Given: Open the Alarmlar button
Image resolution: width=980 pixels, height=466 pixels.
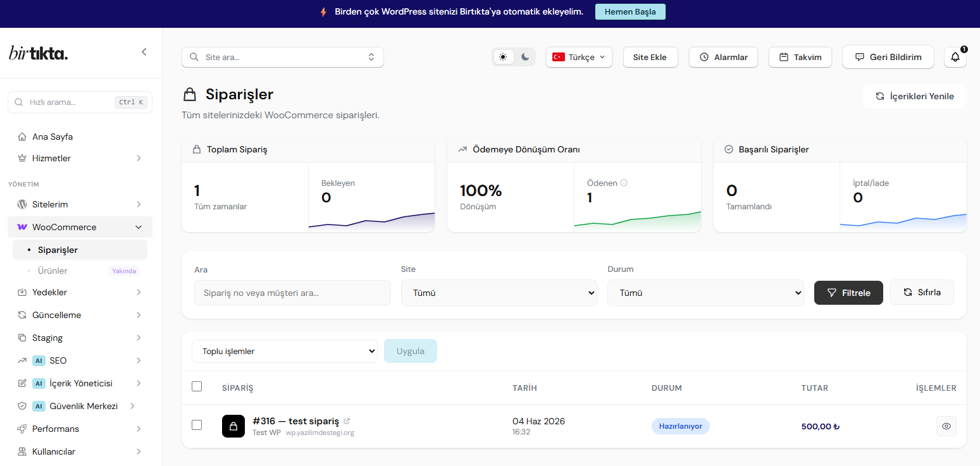Looking at the screenshot, I should (x=723, y=57).
